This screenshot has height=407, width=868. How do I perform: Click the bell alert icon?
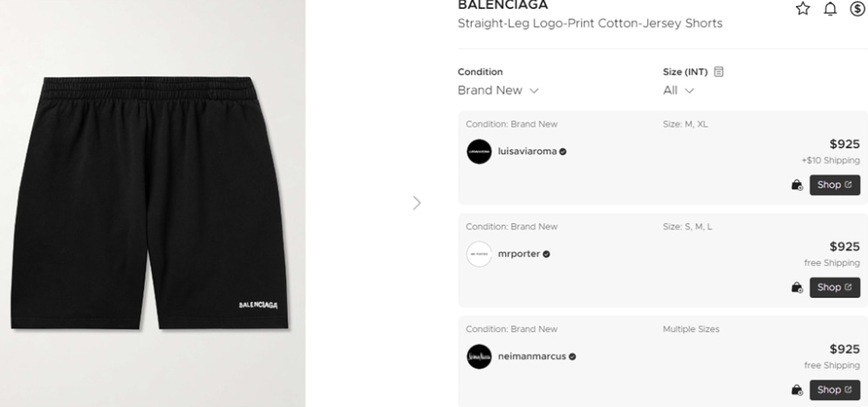pyautogui.click(x=830, y=8)
